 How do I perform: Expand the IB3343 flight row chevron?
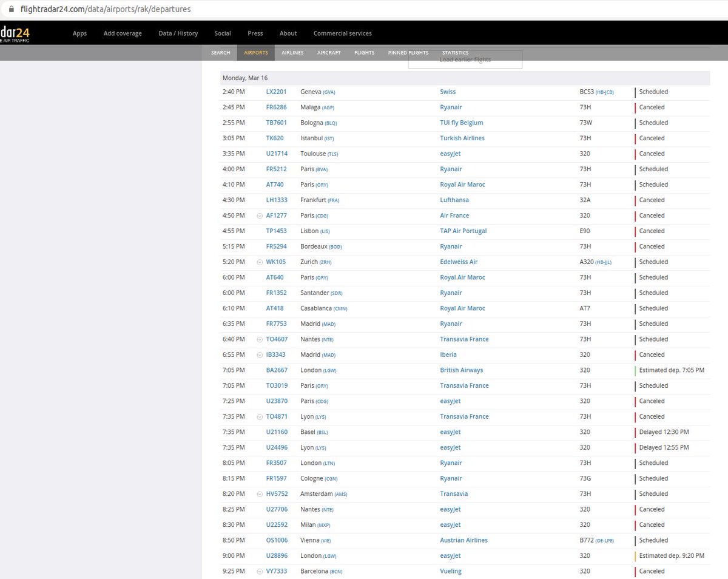[260, 355]
